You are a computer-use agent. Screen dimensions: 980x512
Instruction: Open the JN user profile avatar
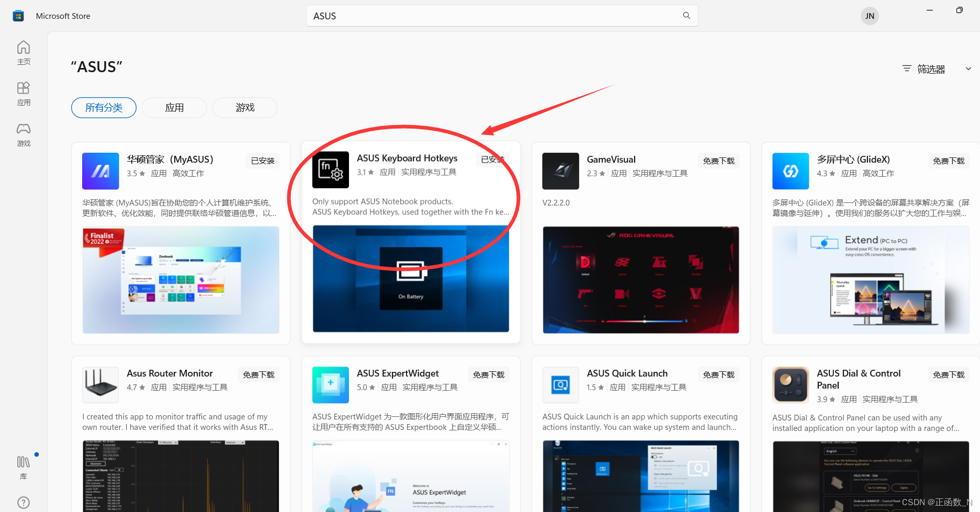click(x=870, y=16)
